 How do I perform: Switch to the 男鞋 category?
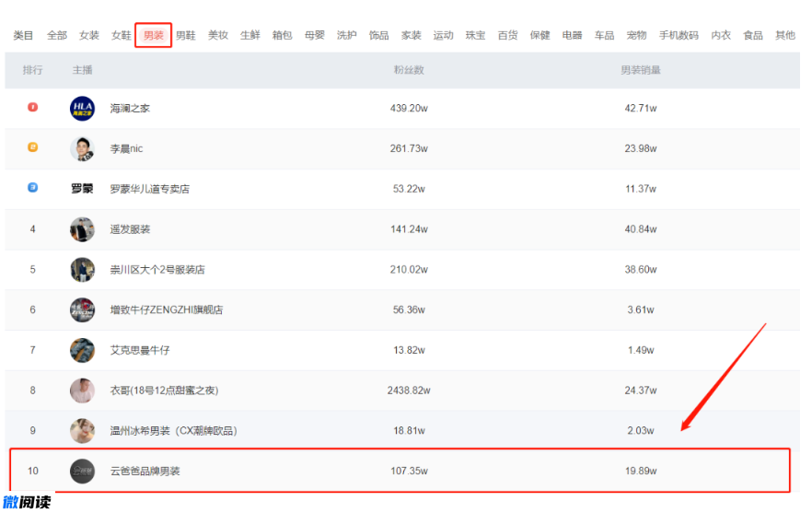coord(186,35)
